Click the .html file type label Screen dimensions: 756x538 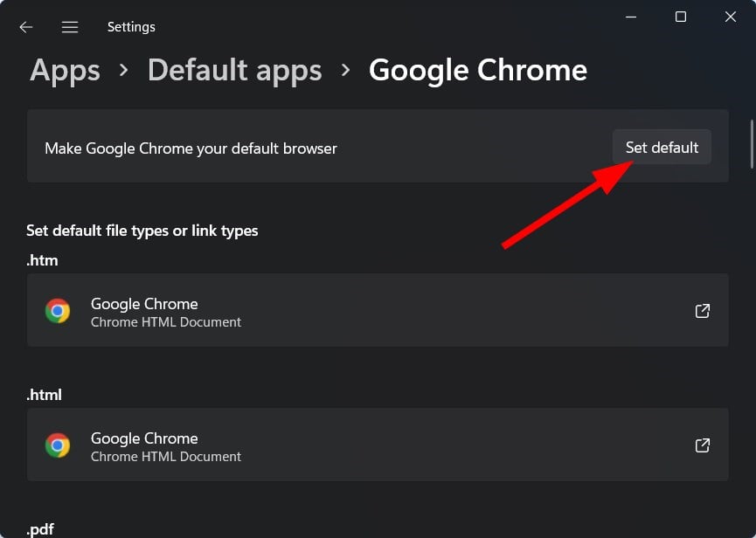pyautogui.click(x=45, y=395)
